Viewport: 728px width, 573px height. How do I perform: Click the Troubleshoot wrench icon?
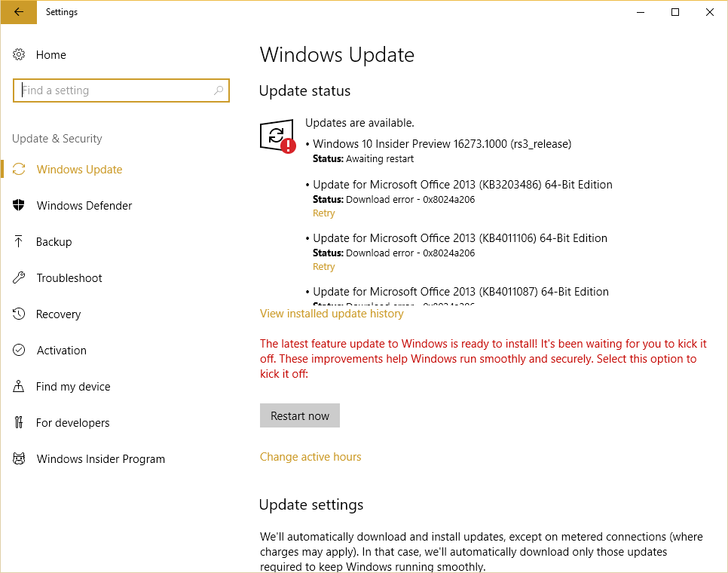pyautogui.click(x=19, y=277)
